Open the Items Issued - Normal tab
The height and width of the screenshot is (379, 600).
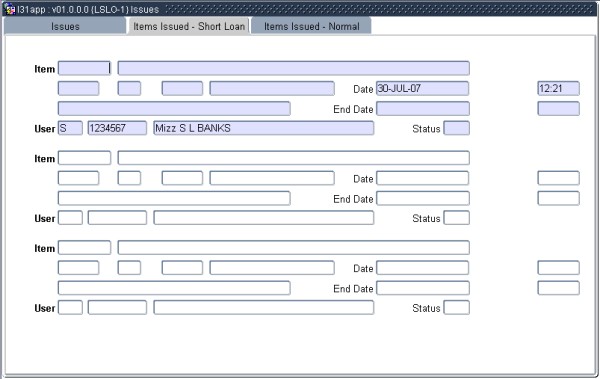pyautogui.click(x=311, y=26)
